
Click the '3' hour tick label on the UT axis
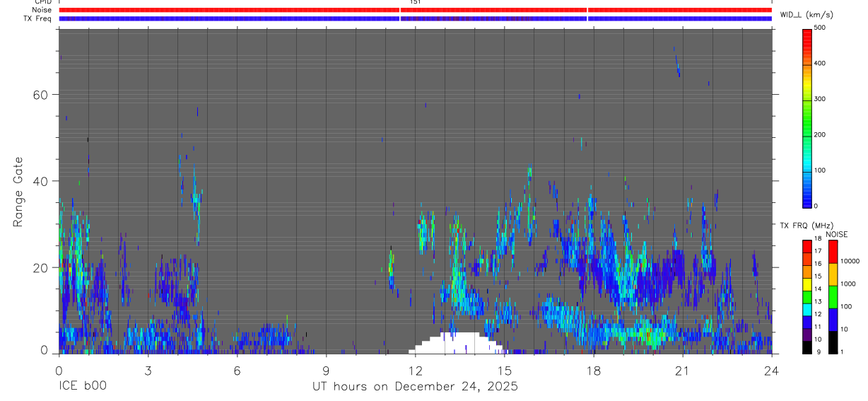coord(148,370)
